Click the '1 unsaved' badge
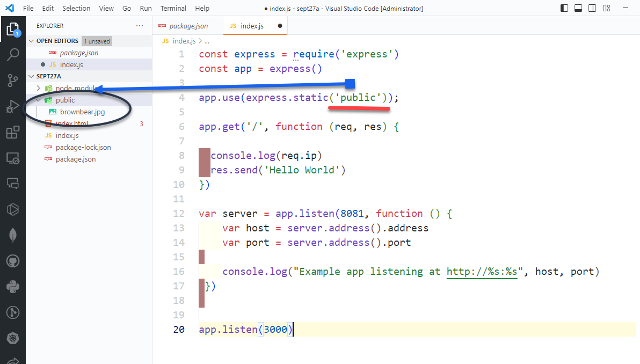The image size is (640, 364). click(97, 41)
